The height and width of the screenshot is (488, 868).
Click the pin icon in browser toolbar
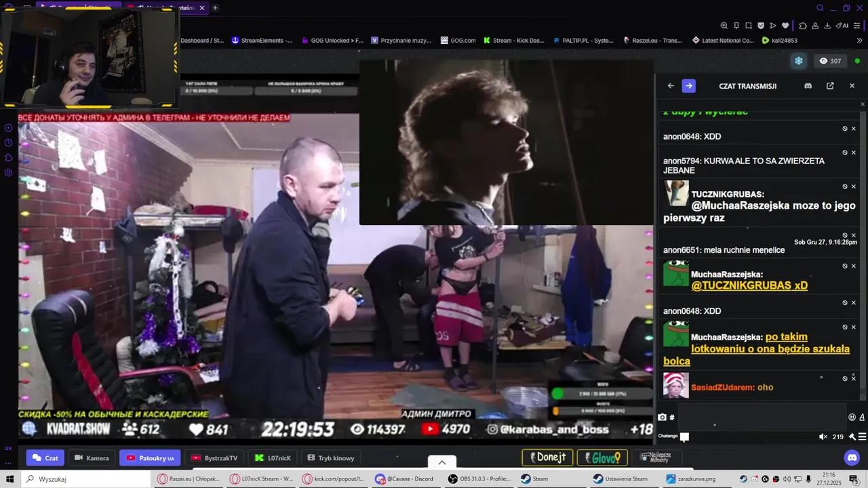pos(736,26)
